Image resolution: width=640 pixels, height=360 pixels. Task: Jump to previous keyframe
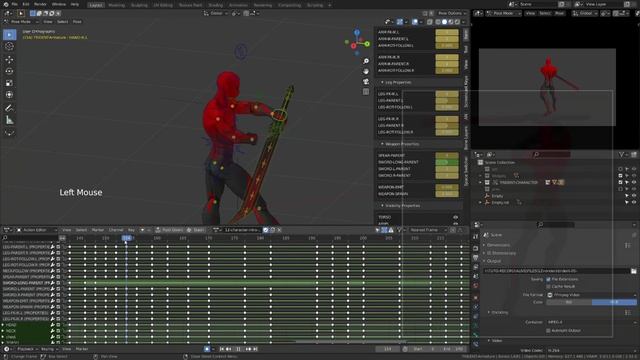tap(229, 349)
